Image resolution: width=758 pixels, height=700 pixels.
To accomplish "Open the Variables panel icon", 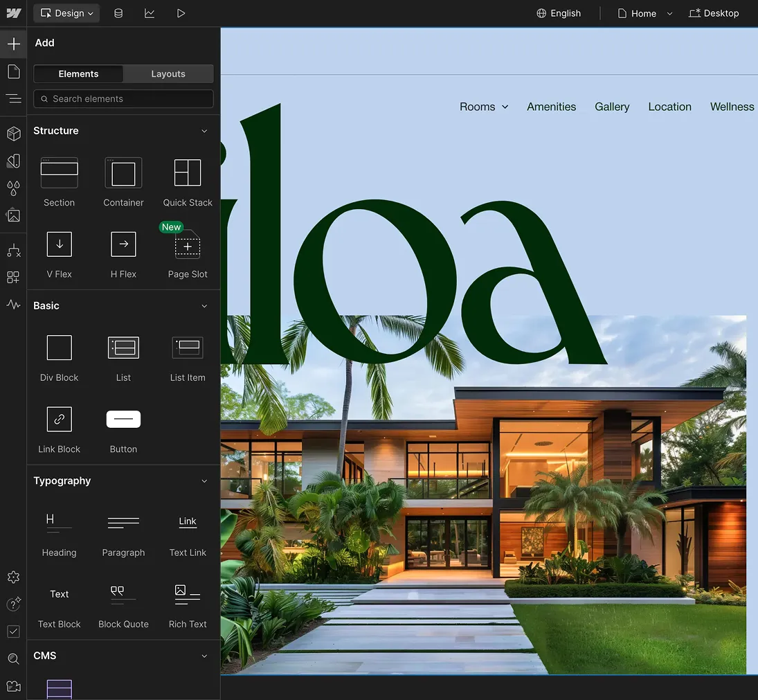I will (14, 161).
